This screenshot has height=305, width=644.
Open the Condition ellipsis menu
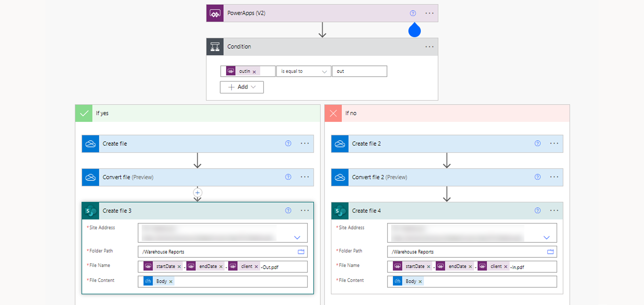click(429, 47)
